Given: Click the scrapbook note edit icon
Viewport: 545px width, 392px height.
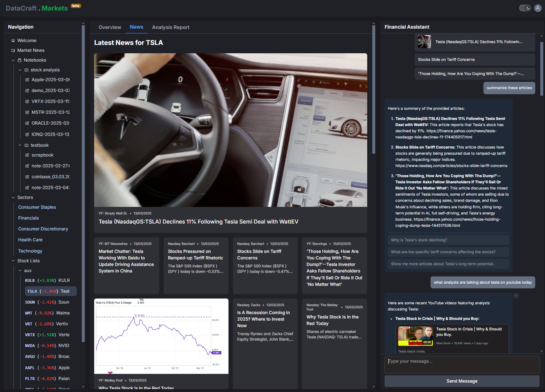Looking at the screenshot, I should (x=27, y=155).
